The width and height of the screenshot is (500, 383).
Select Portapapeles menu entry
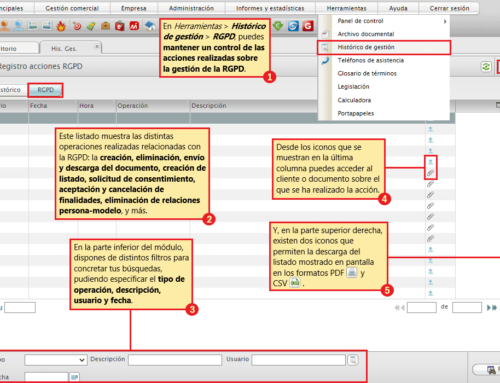(384, 113)
